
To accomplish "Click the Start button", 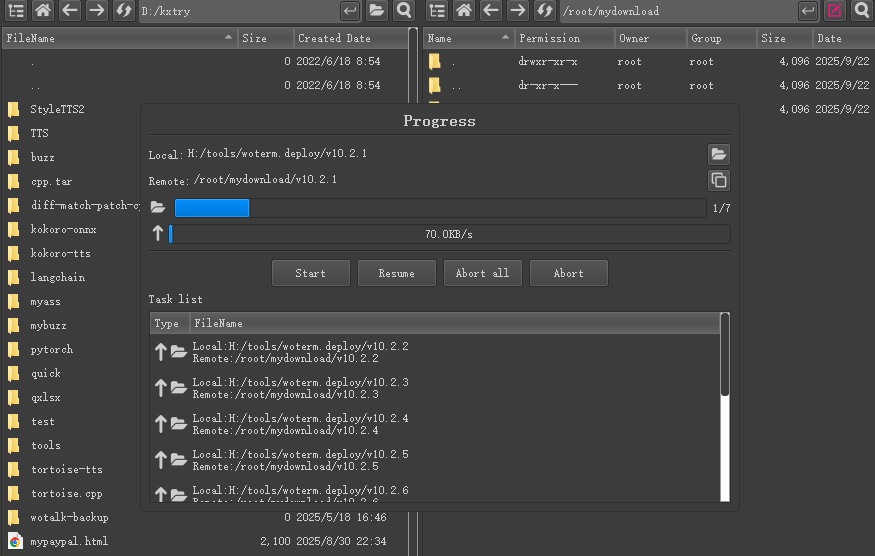I will [310, 273].
